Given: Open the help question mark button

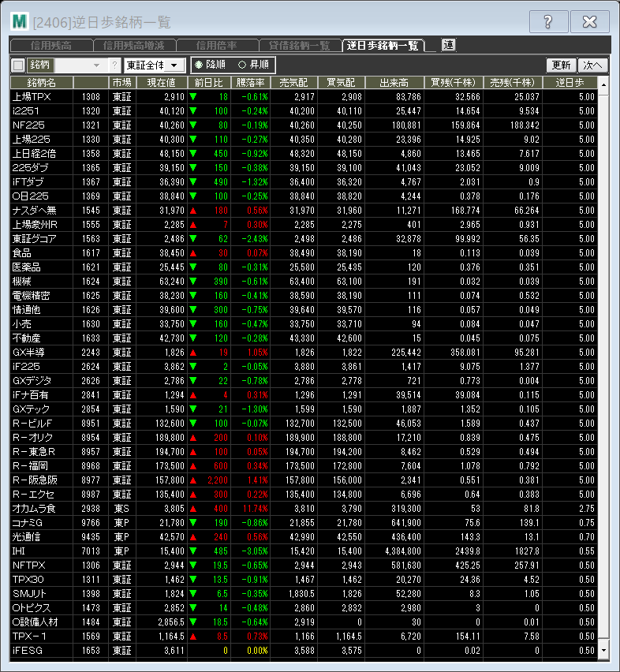Looking at the screenshot, I should [548, 22].
